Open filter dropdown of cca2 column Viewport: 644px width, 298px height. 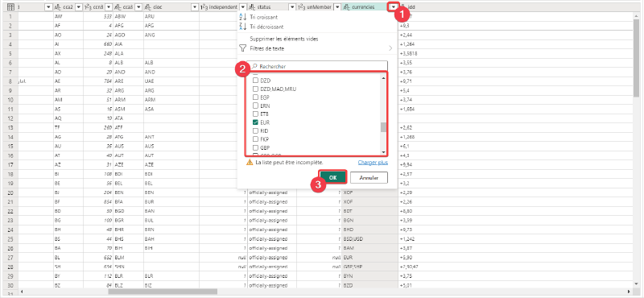[78, 7]
